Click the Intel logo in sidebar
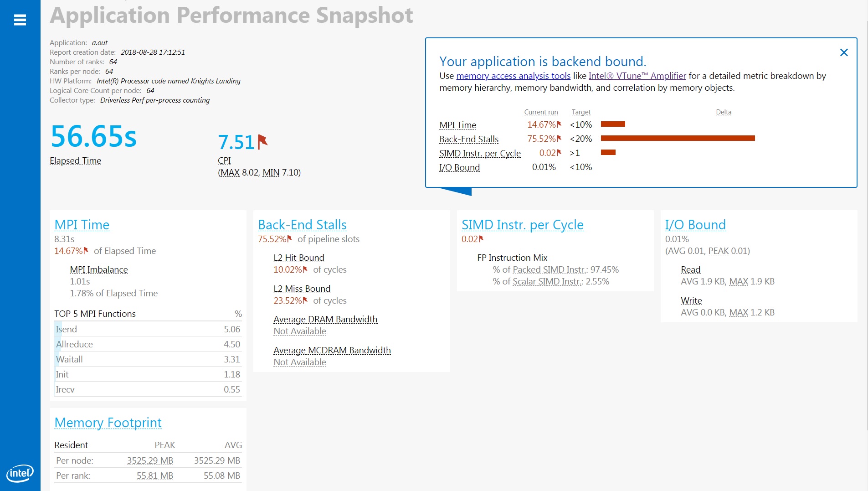This screenshot has height=491, width=868. click(x=20, y=473)
